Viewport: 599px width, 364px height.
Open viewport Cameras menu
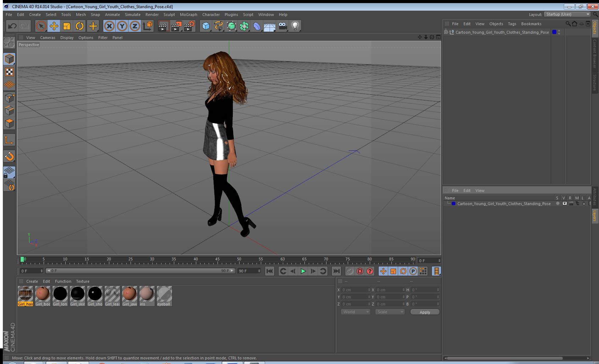point(48,38)
